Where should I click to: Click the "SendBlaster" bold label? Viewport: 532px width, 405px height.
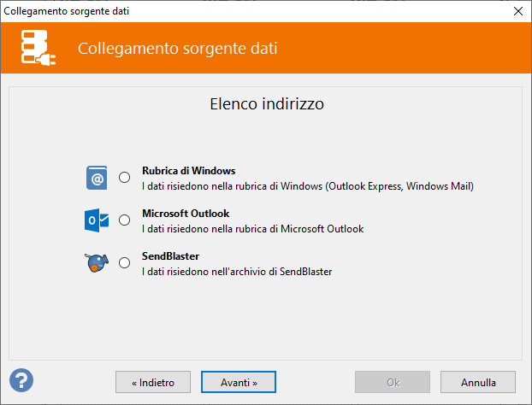[171, 255]
